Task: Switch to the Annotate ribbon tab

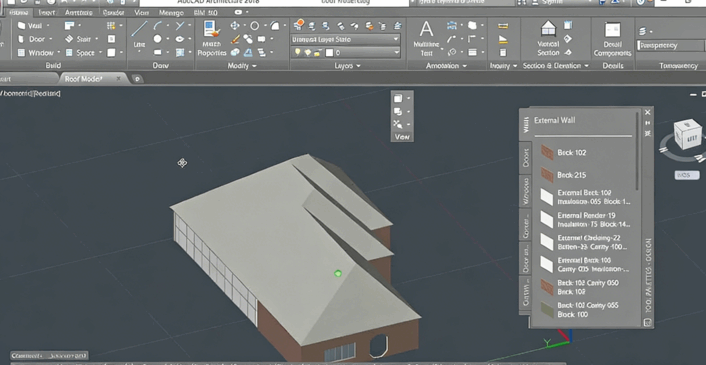Action: 78,13
